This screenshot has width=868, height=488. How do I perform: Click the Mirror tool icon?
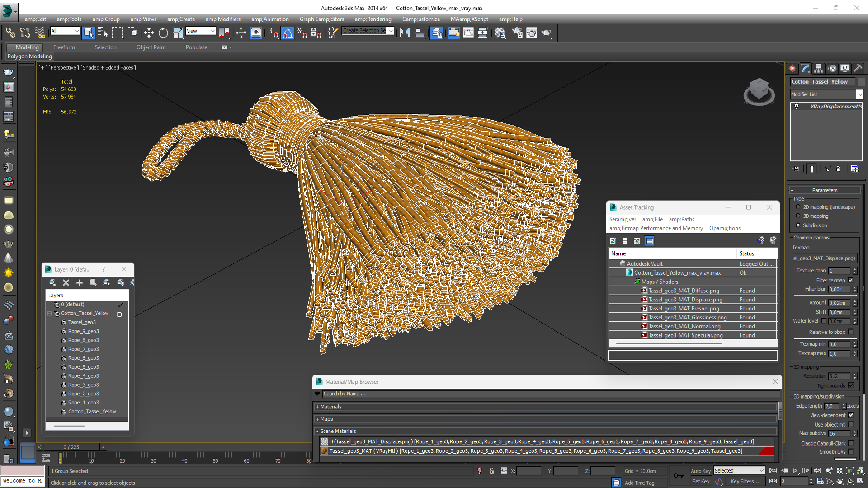(x=405, y=33)
